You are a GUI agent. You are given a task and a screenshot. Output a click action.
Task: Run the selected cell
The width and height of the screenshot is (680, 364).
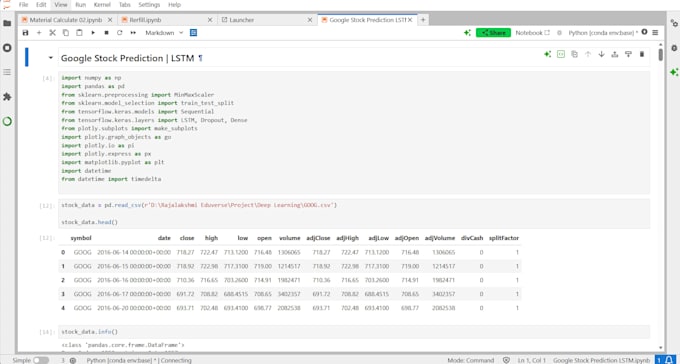coord(93,33)
